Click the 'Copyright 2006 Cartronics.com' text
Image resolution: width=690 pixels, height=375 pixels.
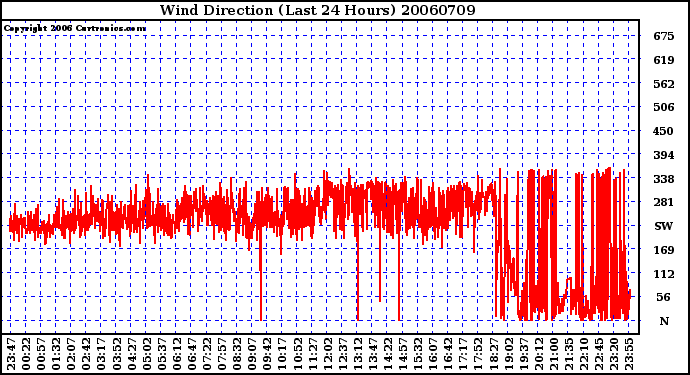(x=75, y=29)
